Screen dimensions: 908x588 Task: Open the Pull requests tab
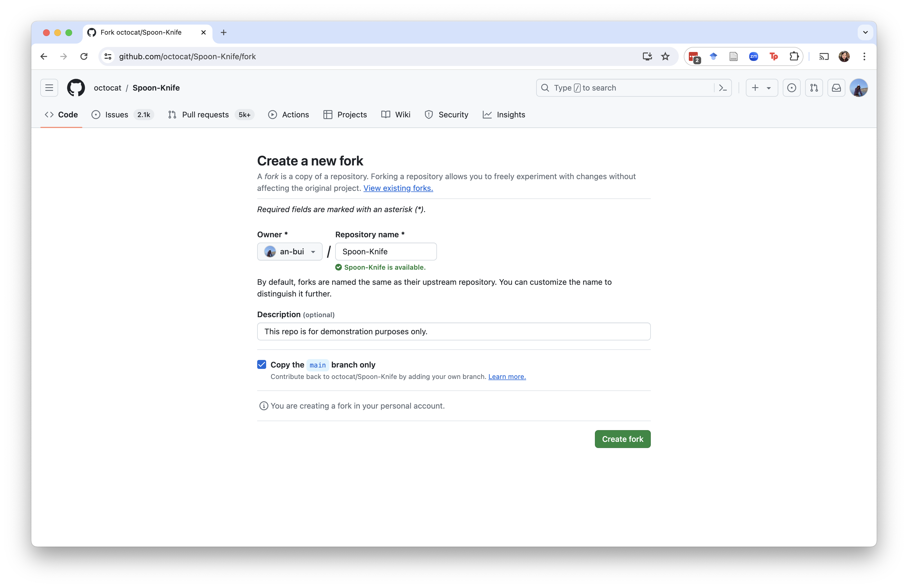pos(205,115)
